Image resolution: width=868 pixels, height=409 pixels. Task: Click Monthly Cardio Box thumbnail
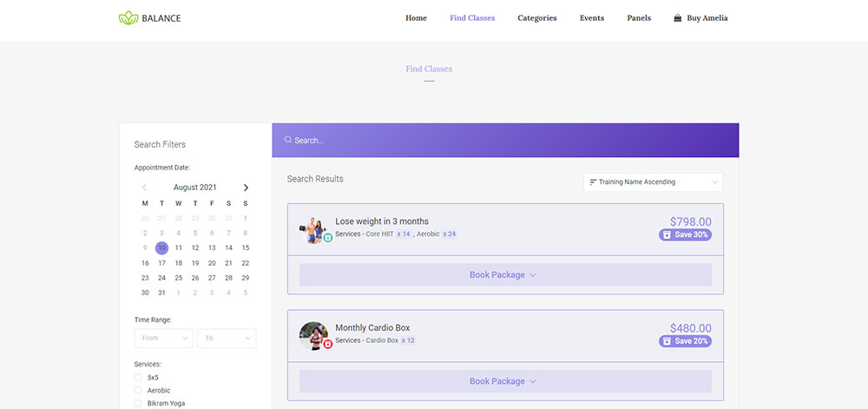coord(313,335)
